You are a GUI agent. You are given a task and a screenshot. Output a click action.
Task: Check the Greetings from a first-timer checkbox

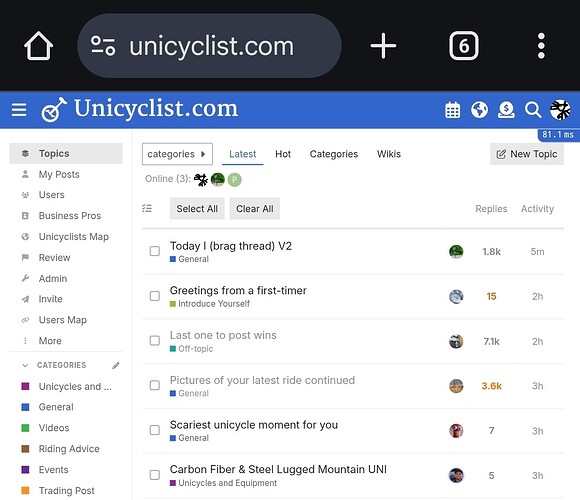pyautogui.click(x=155, y=296)
